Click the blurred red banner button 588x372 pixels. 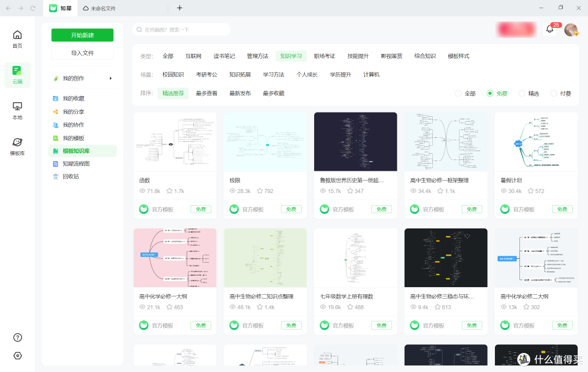point(516,29)
